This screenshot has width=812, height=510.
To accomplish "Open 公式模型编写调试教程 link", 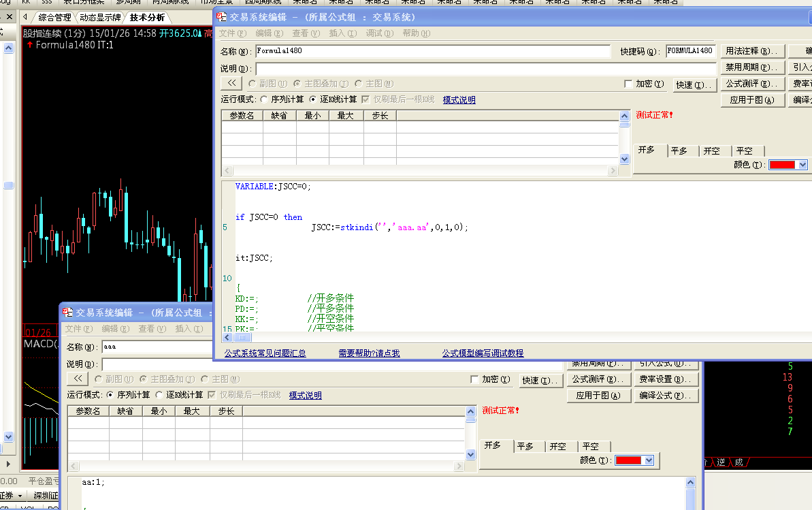I will point(483,353).
